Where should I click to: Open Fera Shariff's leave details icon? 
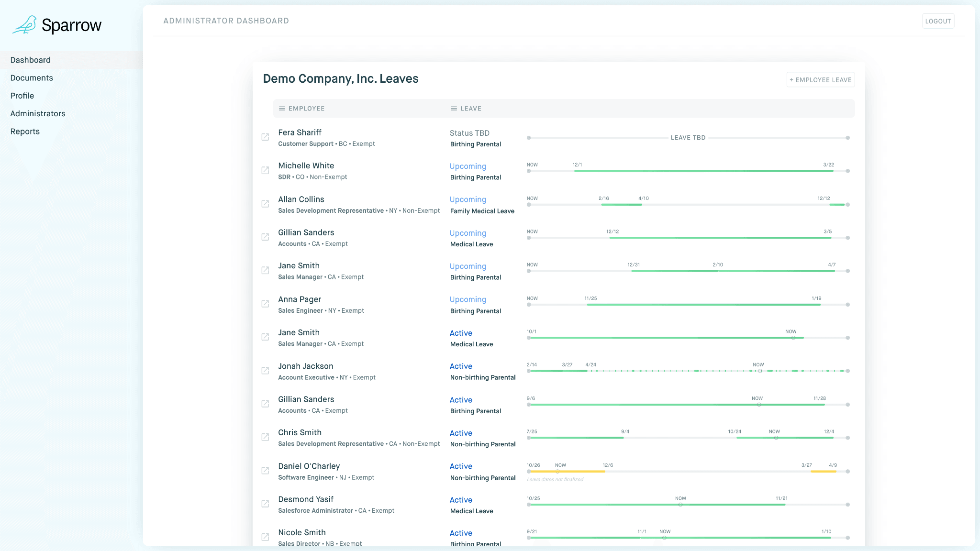(265, 137)
